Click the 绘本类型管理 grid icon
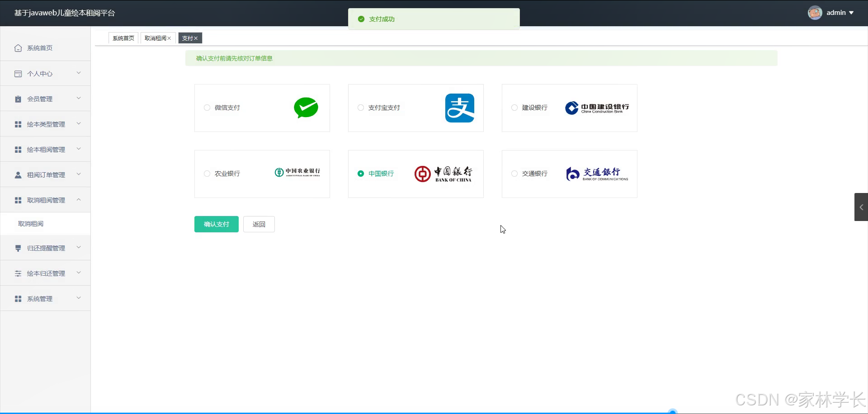 point(18,124)
